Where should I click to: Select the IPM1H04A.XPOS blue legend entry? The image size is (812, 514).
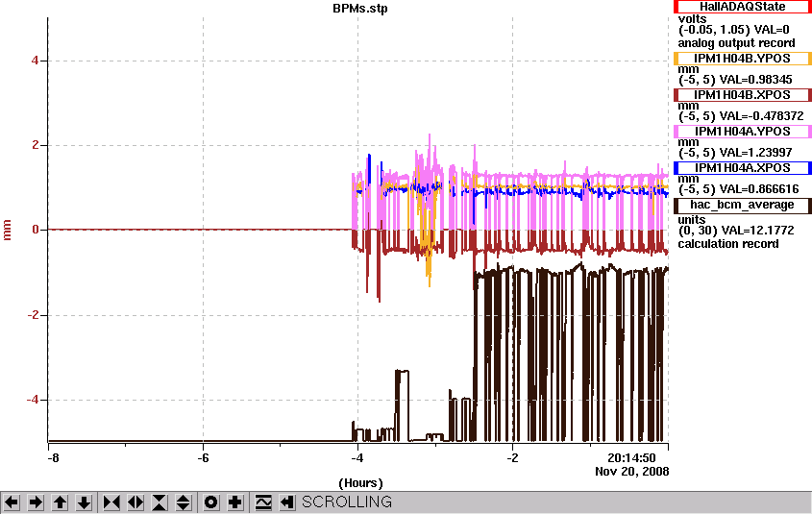[743, 168]
